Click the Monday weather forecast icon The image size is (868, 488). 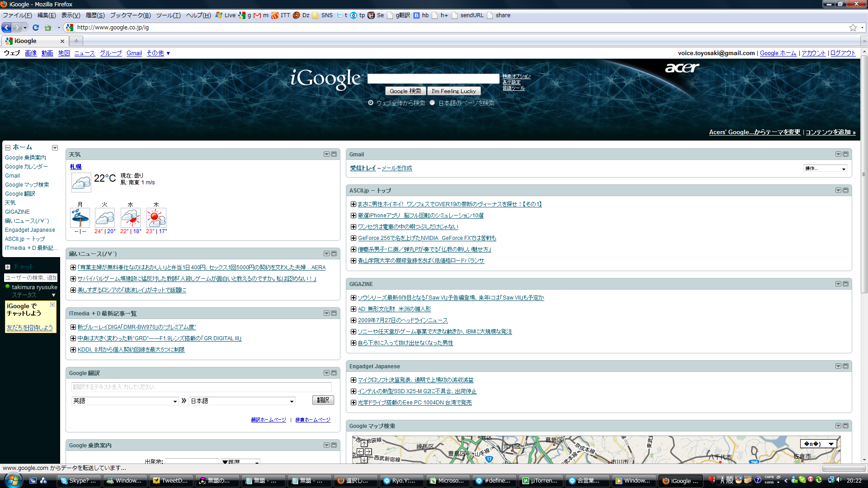[80, 218]
